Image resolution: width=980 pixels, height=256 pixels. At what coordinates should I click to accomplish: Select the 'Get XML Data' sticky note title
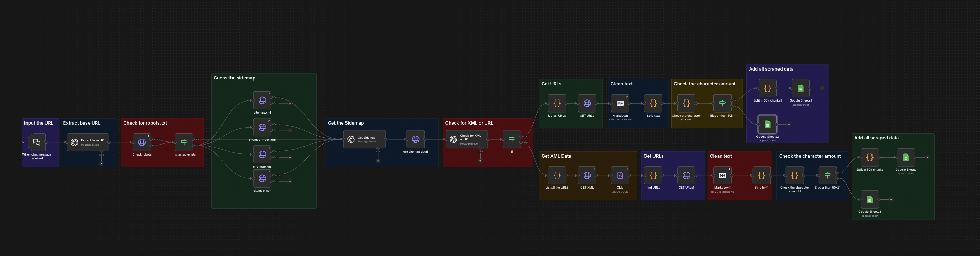coord(556,156)
